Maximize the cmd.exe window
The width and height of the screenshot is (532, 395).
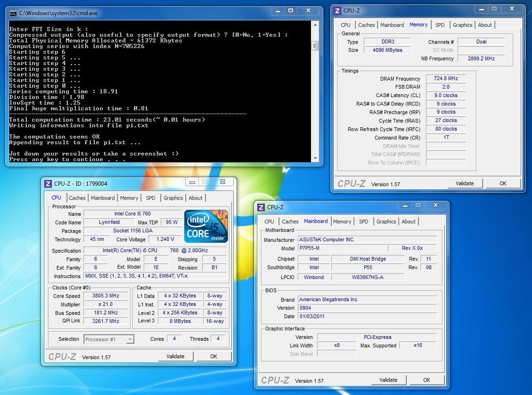click(290, 10)
